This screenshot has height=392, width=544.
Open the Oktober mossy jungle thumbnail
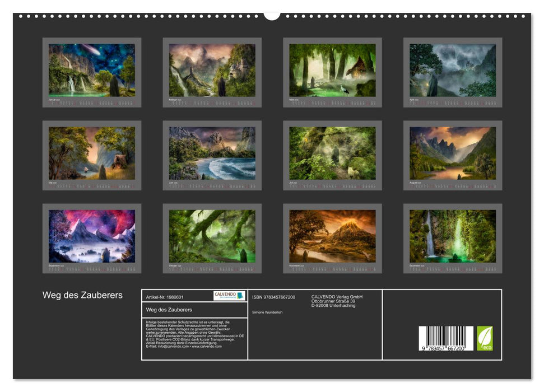212,236
